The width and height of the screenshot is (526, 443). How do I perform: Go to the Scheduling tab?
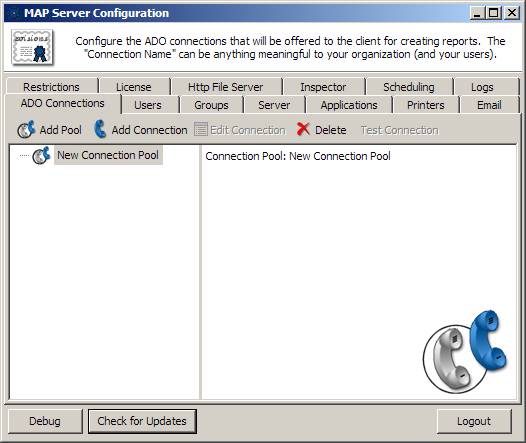tap(409, 87)
